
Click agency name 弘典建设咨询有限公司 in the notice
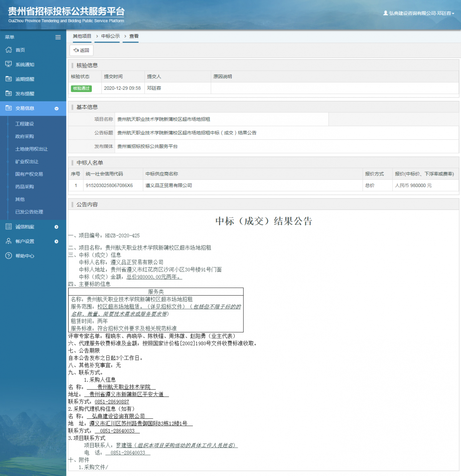pyautogui.click(x=118, y=416)
